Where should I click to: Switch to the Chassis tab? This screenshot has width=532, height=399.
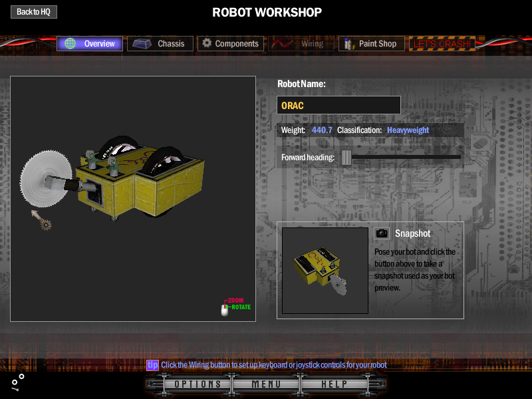pos(160,43)
